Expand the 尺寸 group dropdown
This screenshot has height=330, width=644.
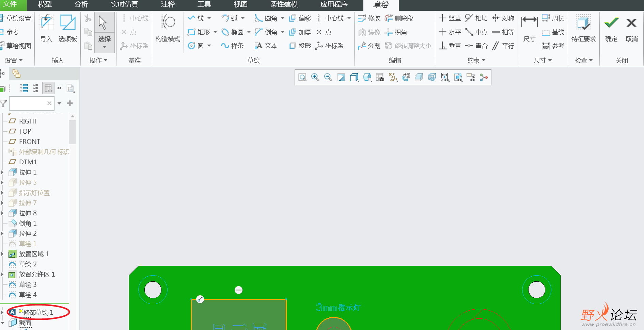pyautogui.click(x=543, y=60)
